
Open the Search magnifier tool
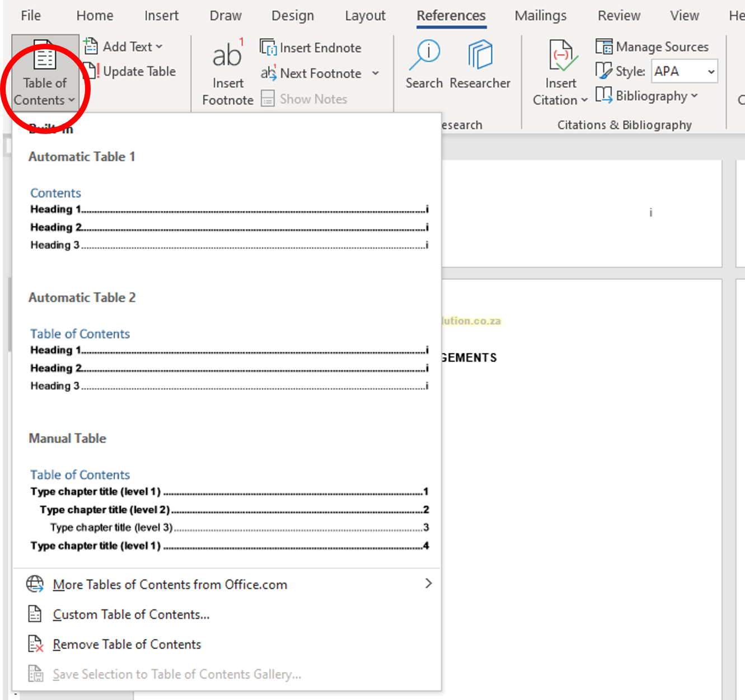tap(425, 55)
